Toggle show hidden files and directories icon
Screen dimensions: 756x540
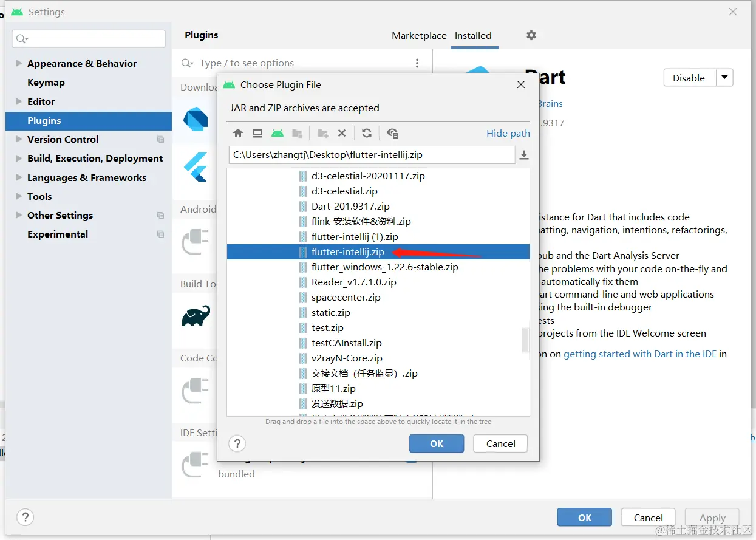[x=392, y=133]
